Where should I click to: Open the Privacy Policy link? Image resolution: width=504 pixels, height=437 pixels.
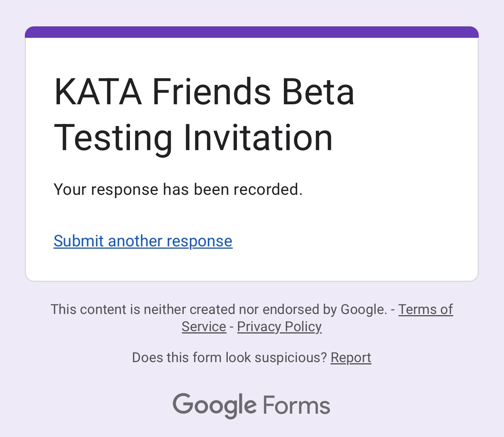click(279, 327)
